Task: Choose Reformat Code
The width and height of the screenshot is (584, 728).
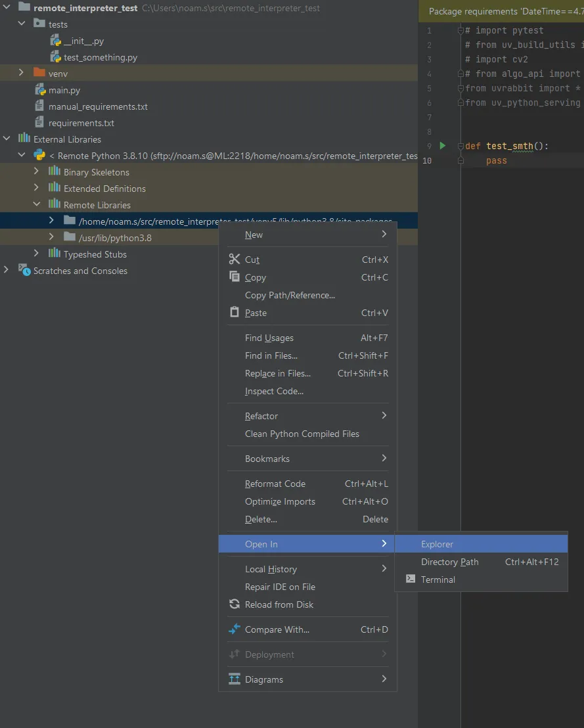Action: click(308, 484)
